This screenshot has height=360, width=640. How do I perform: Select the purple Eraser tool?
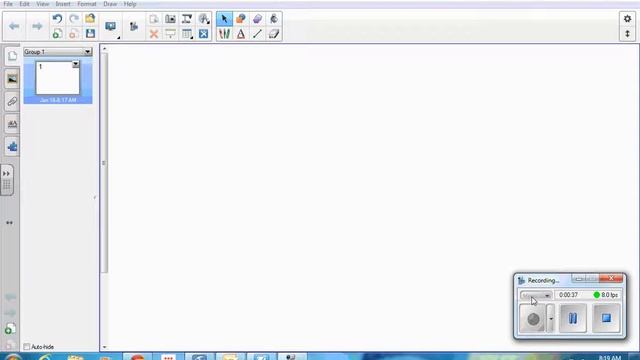[257, 19]
